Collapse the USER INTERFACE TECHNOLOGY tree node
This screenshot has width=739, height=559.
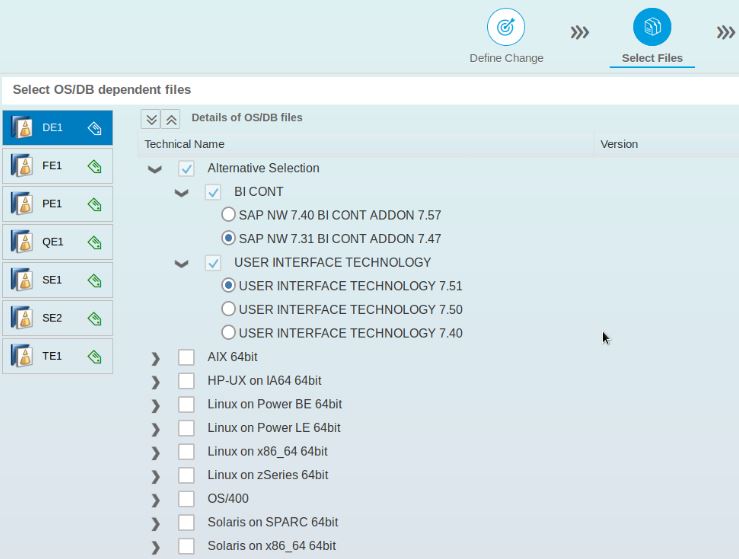[181, 263]
